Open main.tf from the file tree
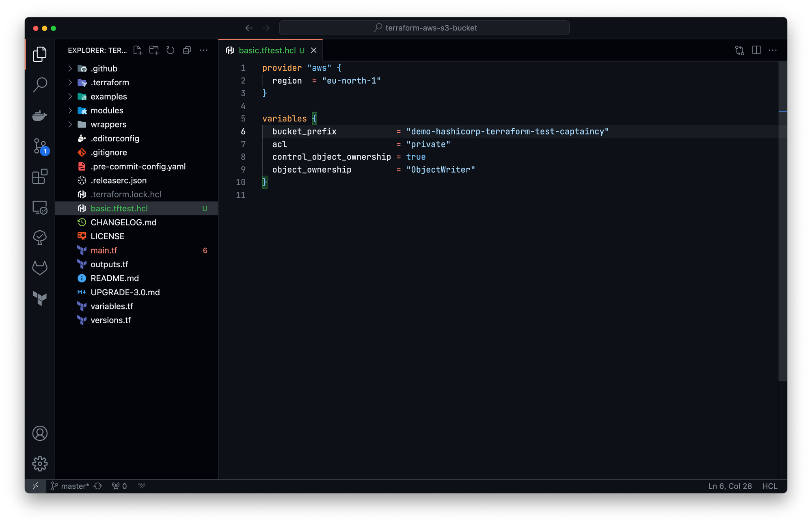This screenshot has width=812, height=526. click(x=104, y=251)
